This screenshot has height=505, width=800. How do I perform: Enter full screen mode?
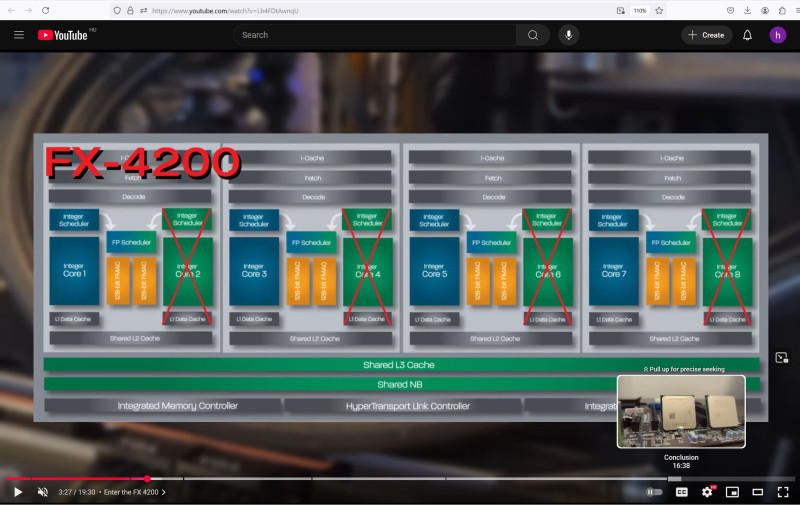[x=783, y=492]
